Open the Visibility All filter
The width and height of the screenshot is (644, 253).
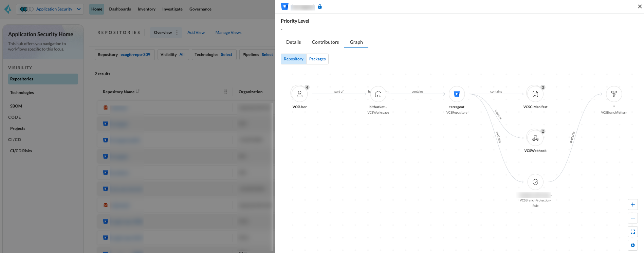point(172,55)
